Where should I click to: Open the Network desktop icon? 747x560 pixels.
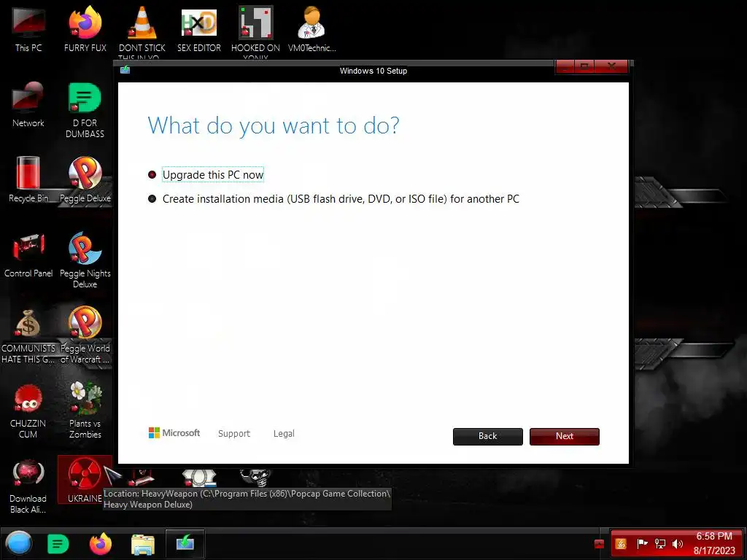[x=28, y=104]
